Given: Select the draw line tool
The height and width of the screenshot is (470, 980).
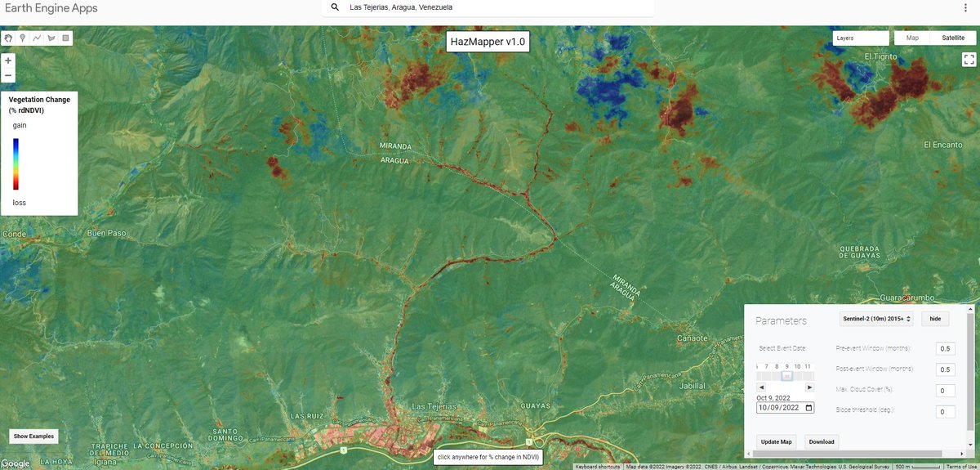Looking at the screenshot, I should pyautogui.click(x=37, y=38).
